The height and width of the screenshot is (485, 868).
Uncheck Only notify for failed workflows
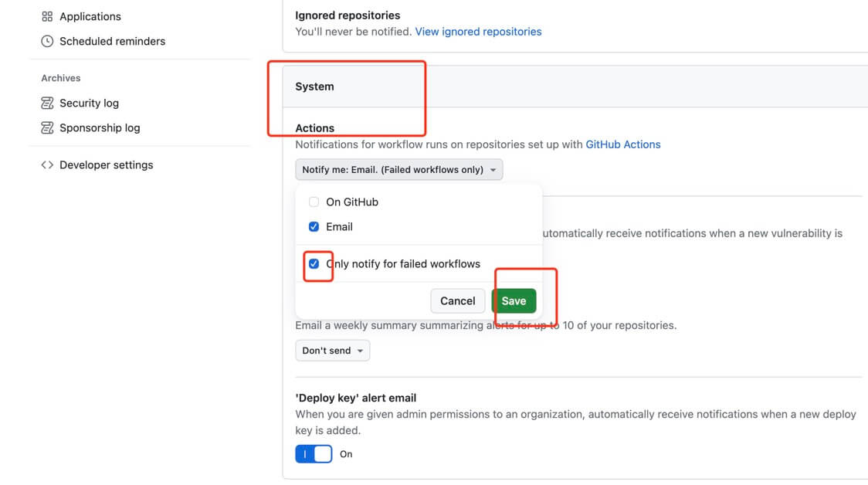314,263
